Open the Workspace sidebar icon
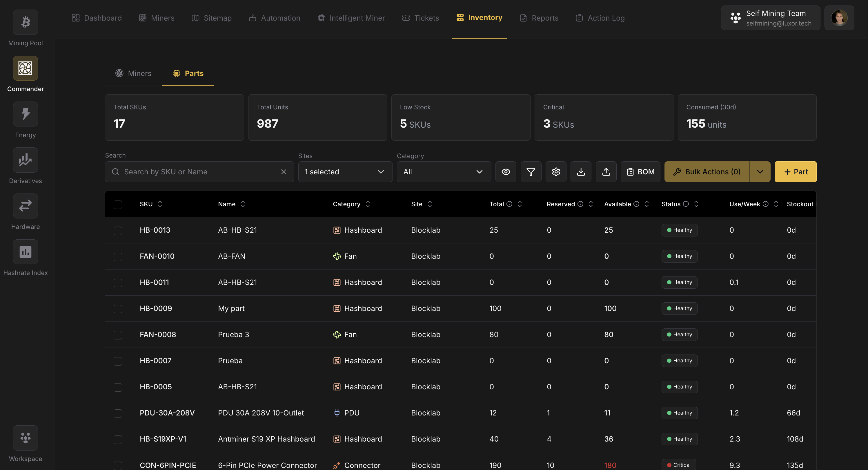Screen dimensions: 868x470 click(x=25, y=438)
